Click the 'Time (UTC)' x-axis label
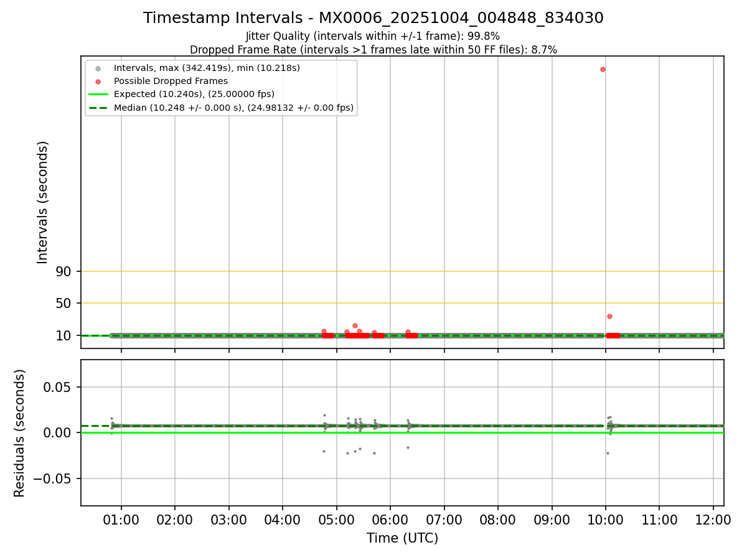747x560 pixels. point(402,538)
